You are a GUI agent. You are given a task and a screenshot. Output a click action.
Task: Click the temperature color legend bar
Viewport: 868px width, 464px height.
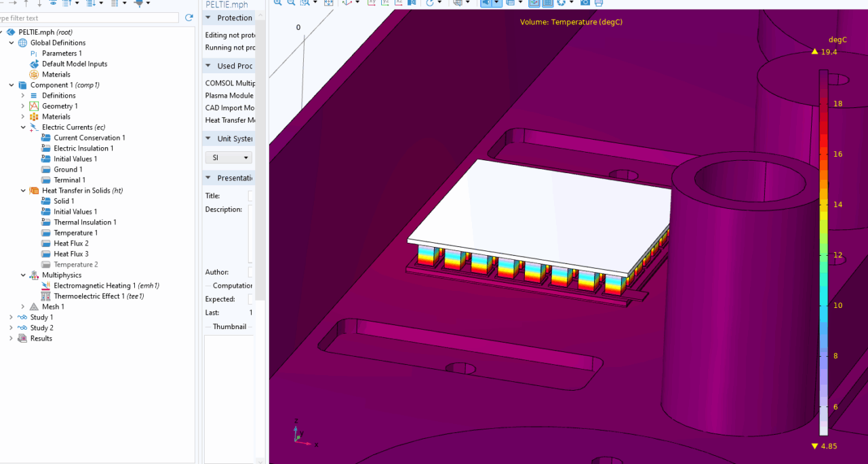point(823,252)
